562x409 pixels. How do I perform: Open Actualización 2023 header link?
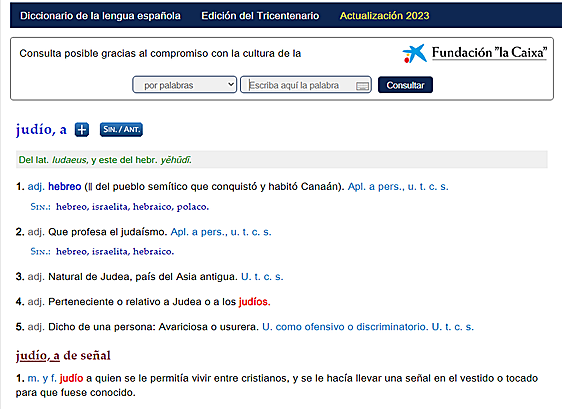click(384, 16)
